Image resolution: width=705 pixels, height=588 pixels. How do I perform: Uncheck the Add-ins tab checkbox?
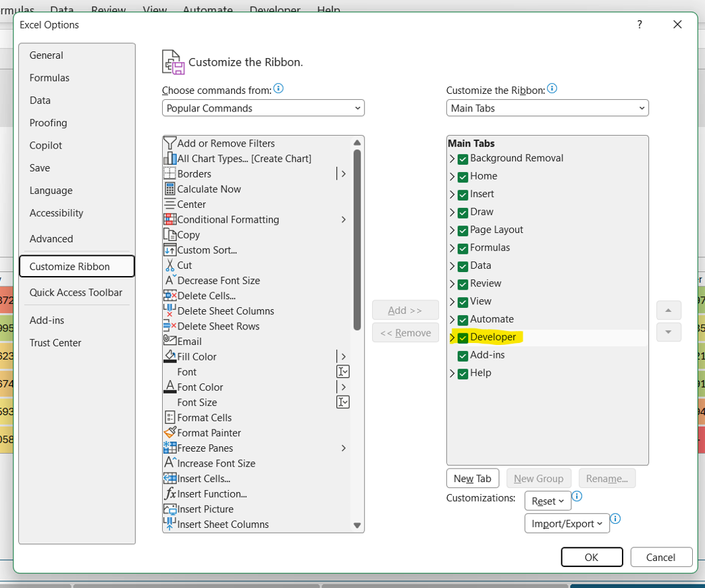pos(463,356)
